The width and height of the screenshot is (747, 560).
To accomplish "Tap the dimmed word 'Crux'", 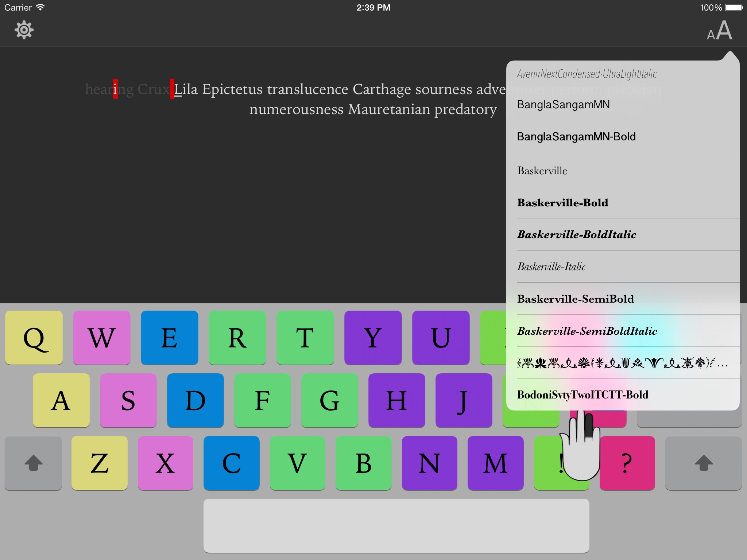I will (x=154, y=90).
